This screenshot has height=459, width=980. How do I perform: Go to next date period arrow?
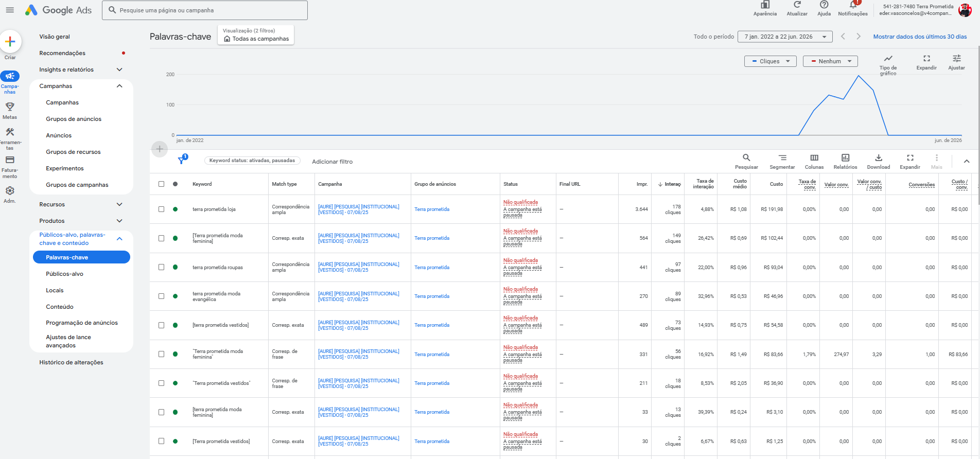[859, 37]
